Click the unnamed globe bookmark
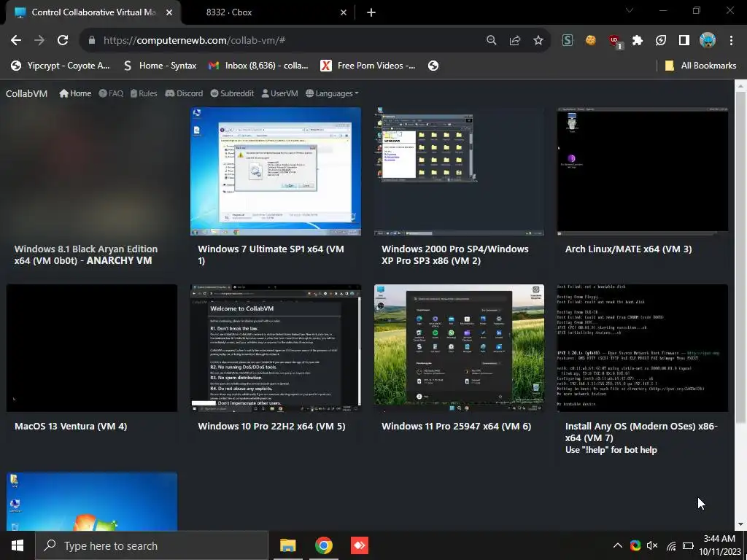 tap(433, 66)
